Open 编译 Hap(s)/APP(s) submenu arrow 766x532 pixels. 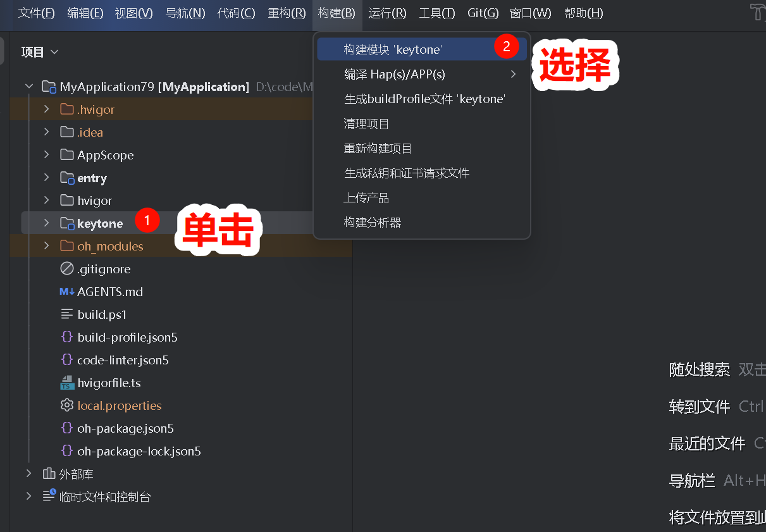[x=513, y=74]
